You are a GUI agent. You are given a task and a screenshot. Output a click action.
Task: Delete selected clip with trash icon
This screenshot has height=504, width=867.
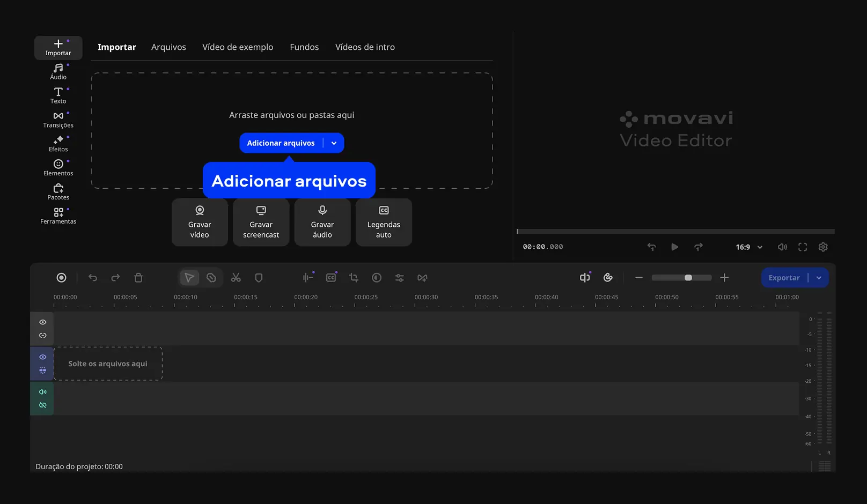pyautogui.click(x=138, y=278)
